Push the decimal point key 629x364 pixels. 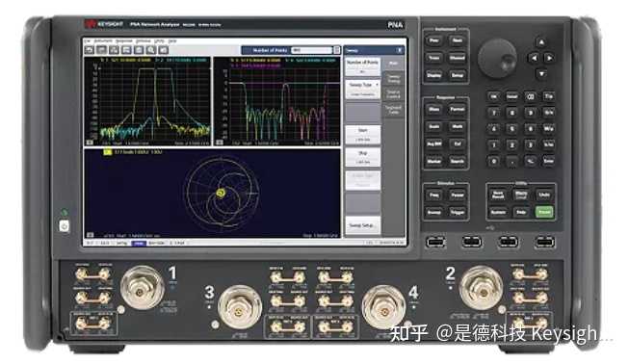(x=511, y=161)
